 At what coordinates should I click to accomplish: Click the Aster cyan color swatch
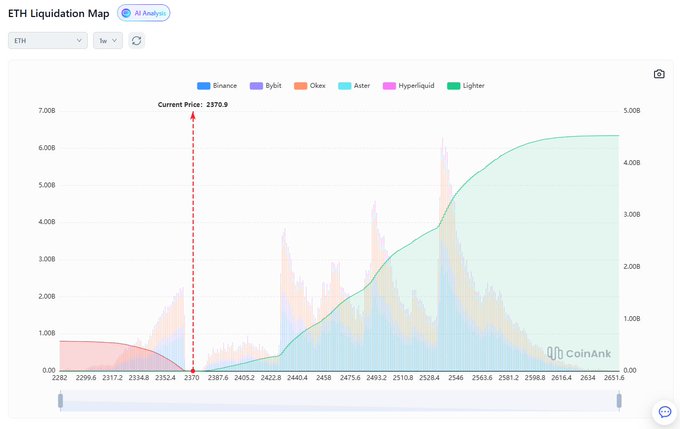[344, 85]
